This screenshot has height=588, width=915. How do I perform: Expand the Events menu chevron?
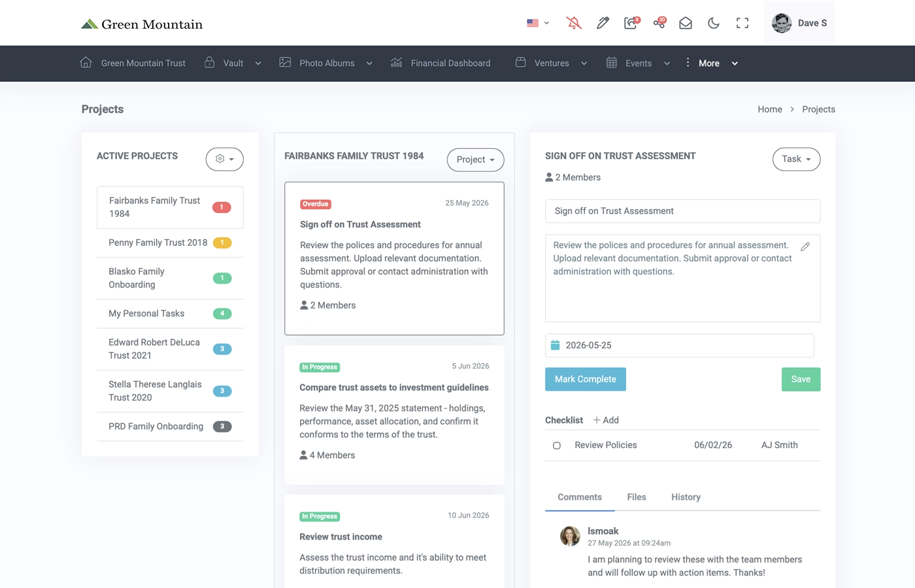(x=667, y=63)
